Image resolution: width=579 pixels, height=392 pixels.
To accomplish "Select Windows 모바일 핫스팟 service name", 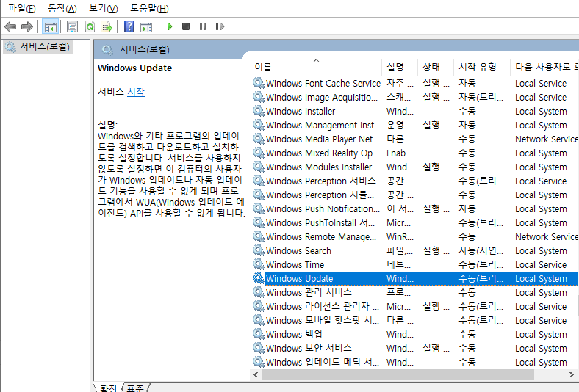I will [323, 321].
